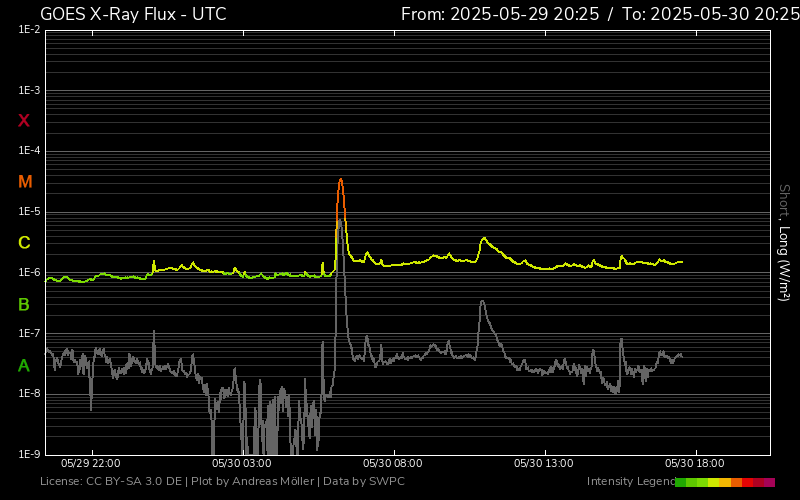
Task: Click the 1E-9 y-axis label
Action: [x=29, y=454]
